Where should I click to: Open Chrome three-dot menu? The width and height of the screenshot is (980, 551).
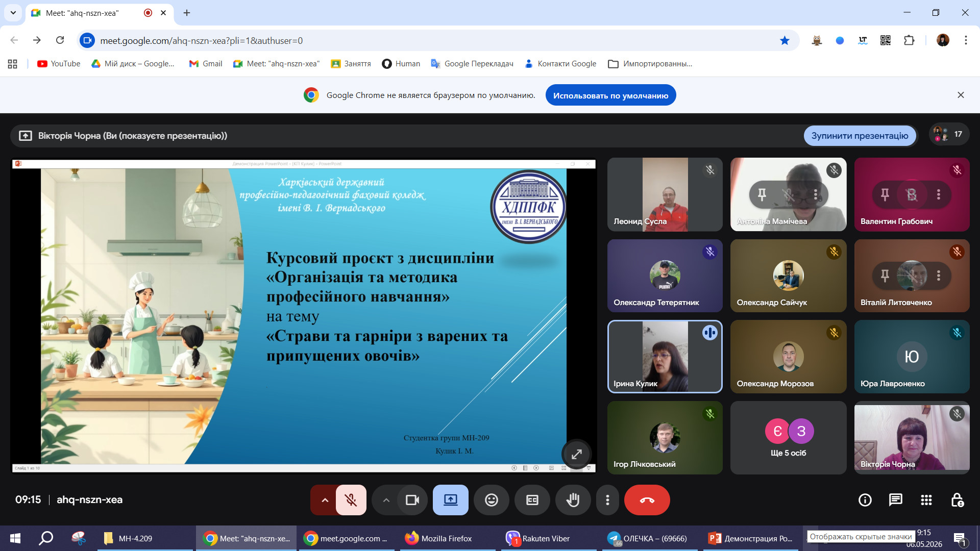coord(966,40)
